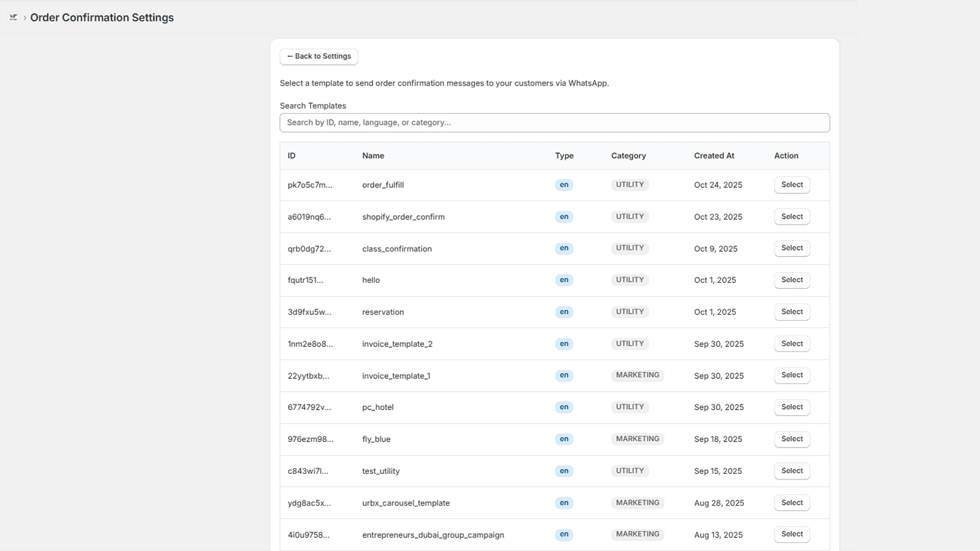This screenshot has height=551, width=980.
Task: Select the order_fulfill template
Action: pyautogui.click(x=792, y=185)
